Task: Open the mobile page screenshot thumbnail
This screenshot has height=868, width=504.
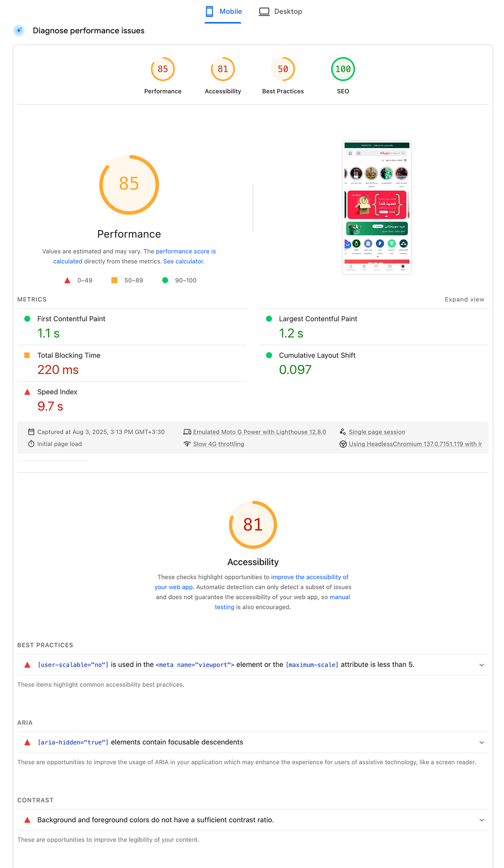Action: pos(377,207)
